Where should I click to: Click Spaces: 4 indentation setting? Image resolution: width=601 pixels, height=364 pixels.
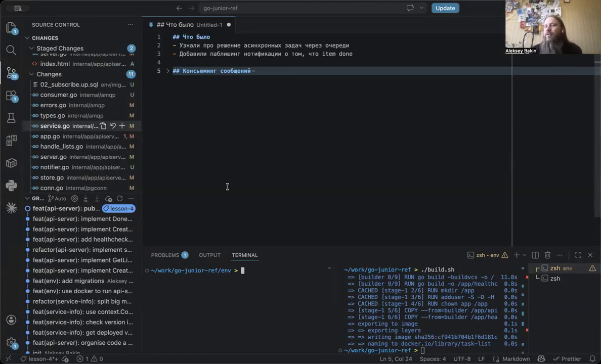click(x=433, y=359)
